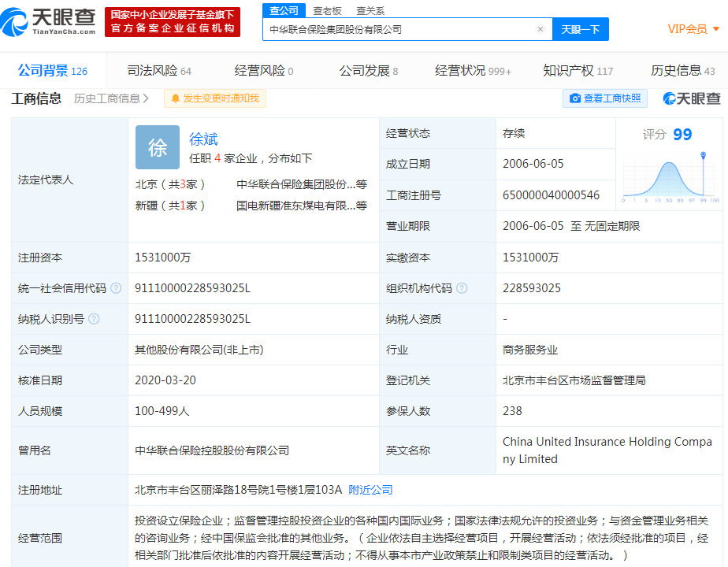Click help icon beside 组织机构代码
The width and height of the screenshot is (728, 567).
click(462, 288)
